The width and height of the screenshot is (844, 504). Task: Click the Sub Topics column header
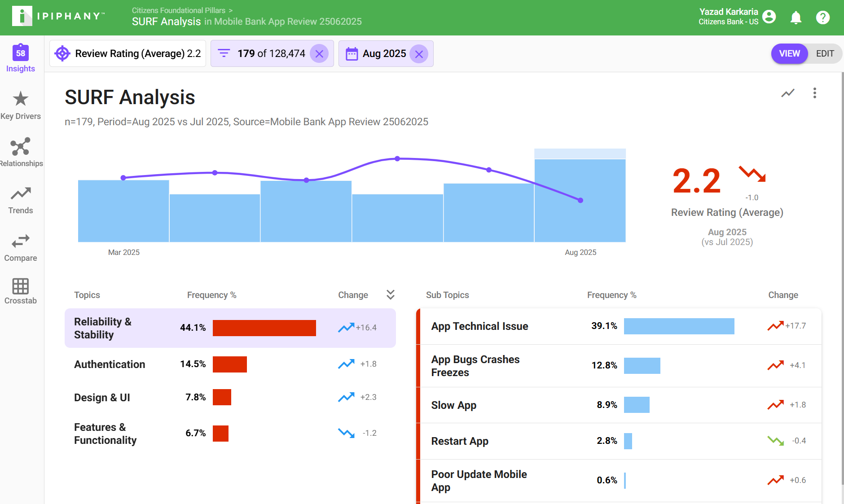tap(448, 295)
